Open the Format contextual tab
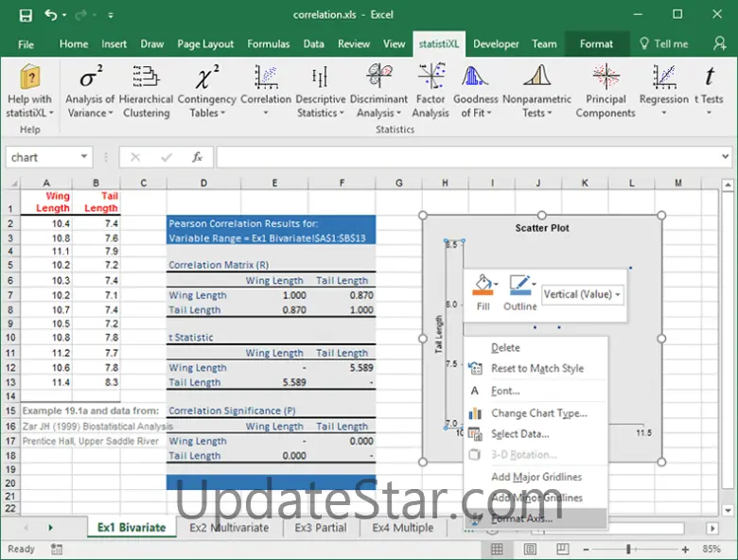Screen dimensions: 738x560 click(x=596, y=44)
